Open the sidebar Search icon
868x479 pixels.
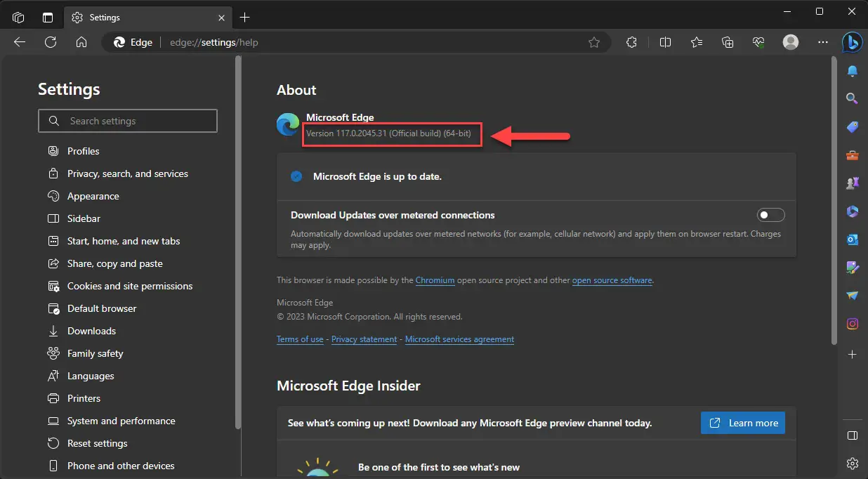pos(853,99)
